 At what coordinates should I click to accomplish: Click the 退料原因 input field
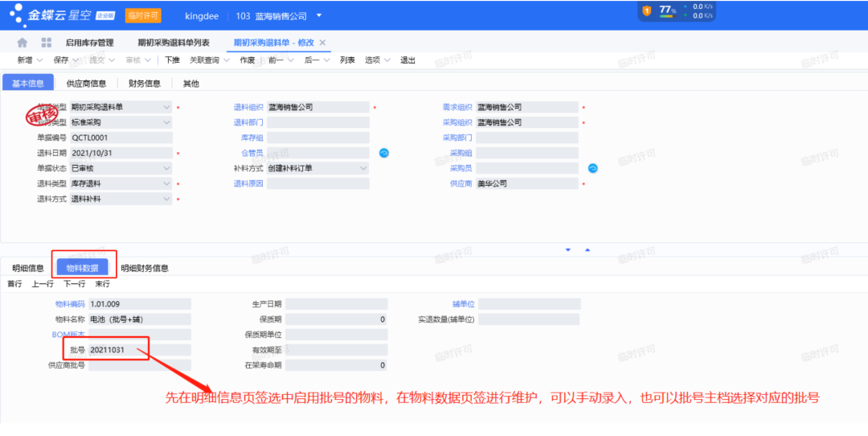click(x=317, y=183)
